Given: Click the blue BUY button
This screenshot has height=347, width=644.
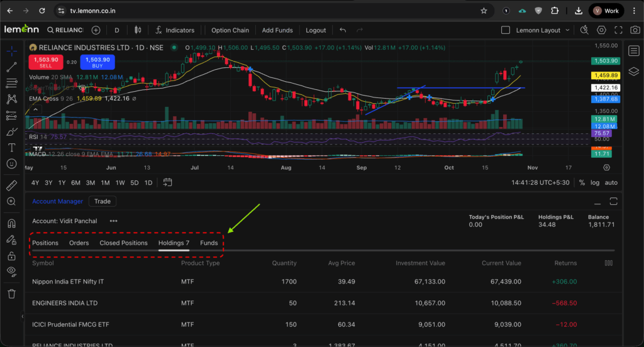Looking at the screenshot, I should (97, 62).
